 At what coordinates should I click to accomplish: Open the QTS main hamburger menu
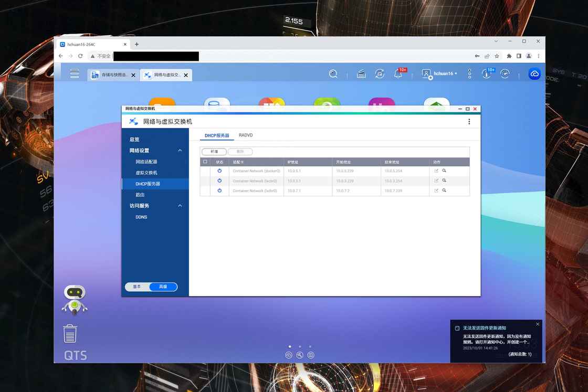tap(75, 74)
